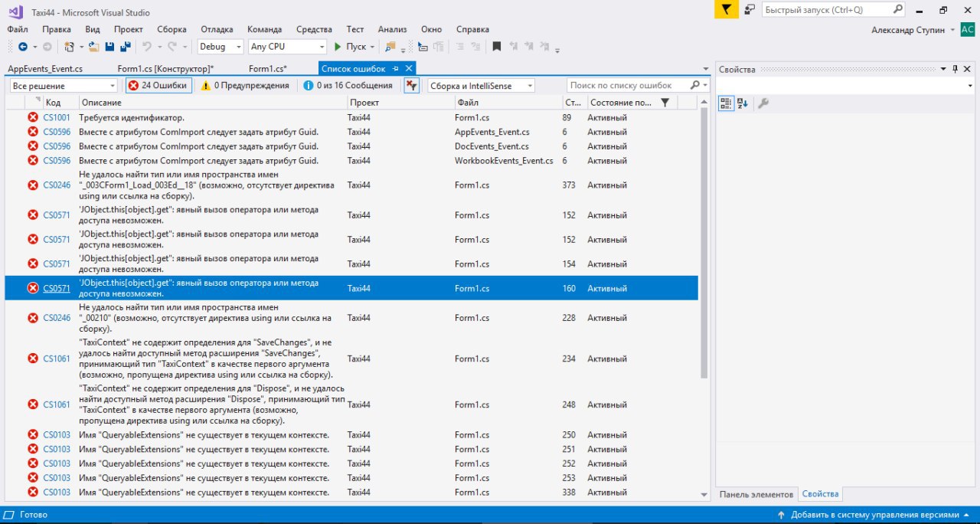Image resolution: width=980 pixels, height=524 pixels.
Task: Click the Open File folder icon
Action: [x=94, y=47]
